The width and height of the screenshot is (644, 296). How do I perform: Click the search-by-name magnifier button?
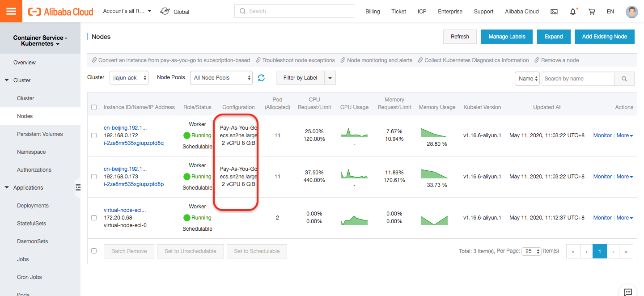point(624,79)
